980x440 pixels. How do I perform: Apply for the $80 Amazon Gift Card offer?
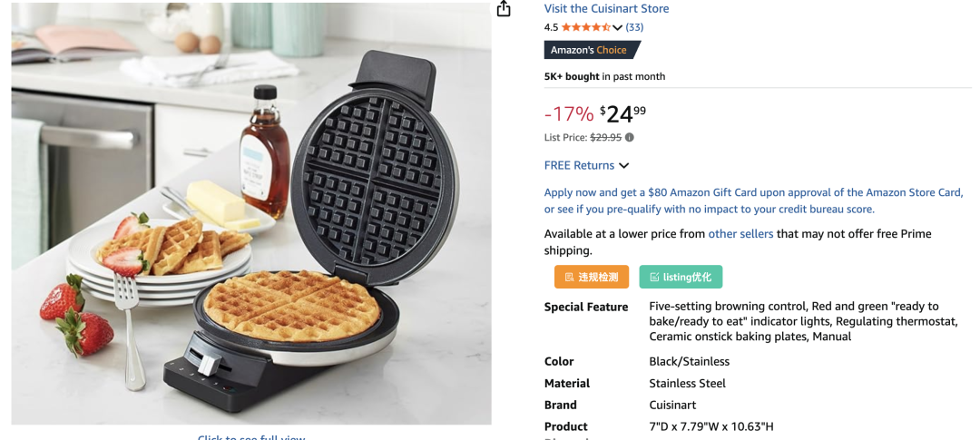[x=753, y=200]
